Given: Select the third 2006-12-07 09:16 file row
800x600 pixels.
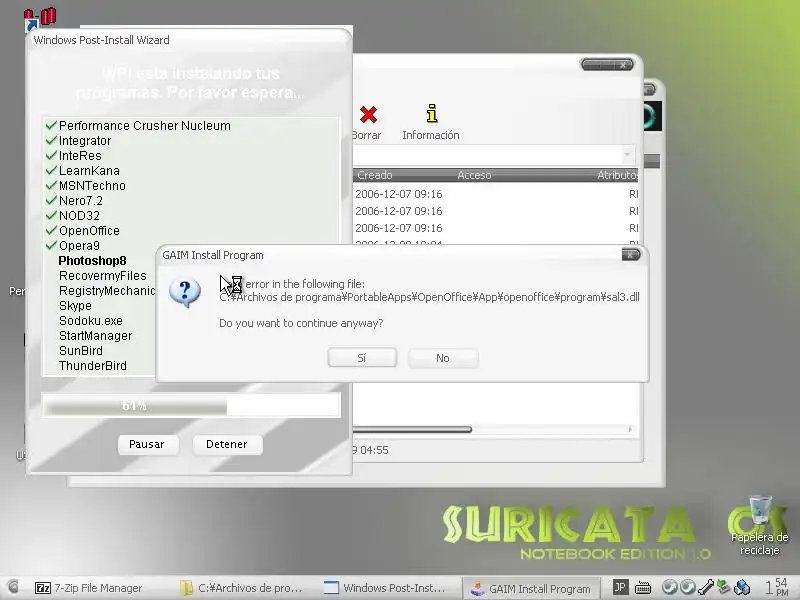Looking at the screenshot, I should [495, 228].
